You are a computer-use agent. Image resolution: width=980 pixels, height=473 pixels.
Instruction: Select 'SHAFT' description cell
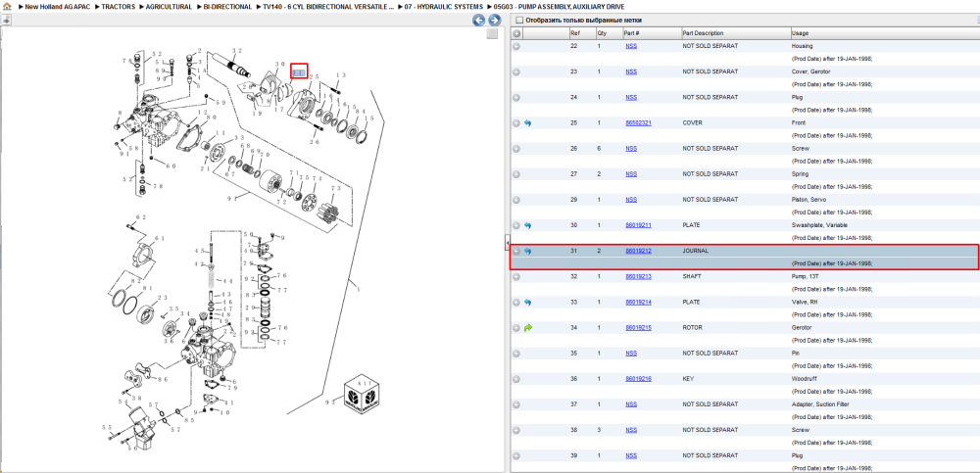pos(691,277)
